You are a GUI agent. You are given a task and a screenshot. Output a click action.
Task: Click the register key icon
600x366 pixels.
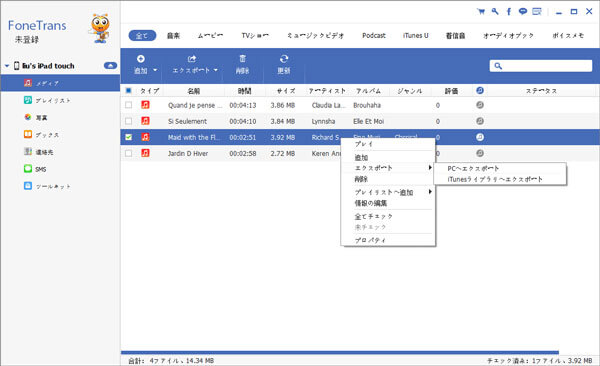tap(495, 11)
